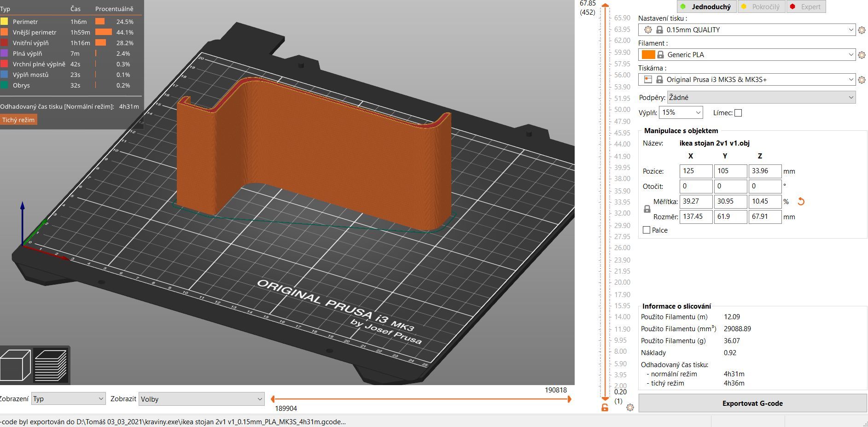Open the Výplň 15% infill dropdown

coord(681,112)
